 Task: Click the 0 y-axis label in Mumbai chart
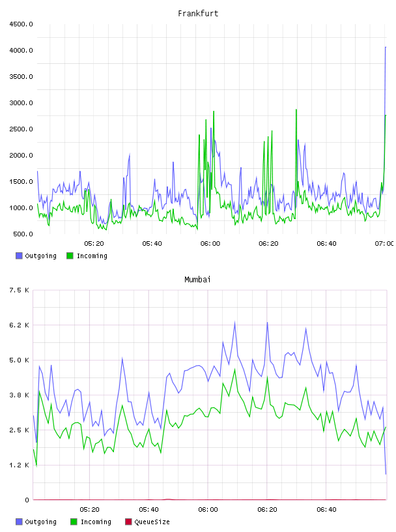(27, 500)
